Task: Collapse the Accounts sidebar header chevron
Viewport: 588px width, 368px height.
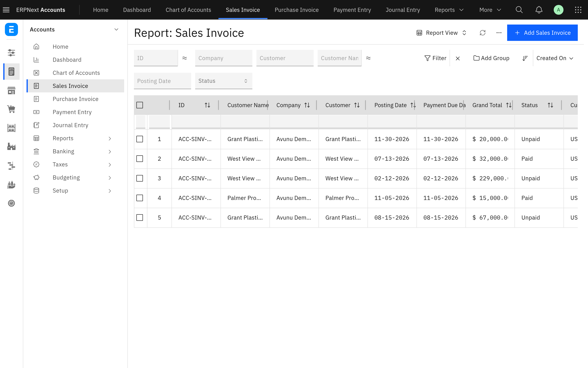Action: (116, 29)
